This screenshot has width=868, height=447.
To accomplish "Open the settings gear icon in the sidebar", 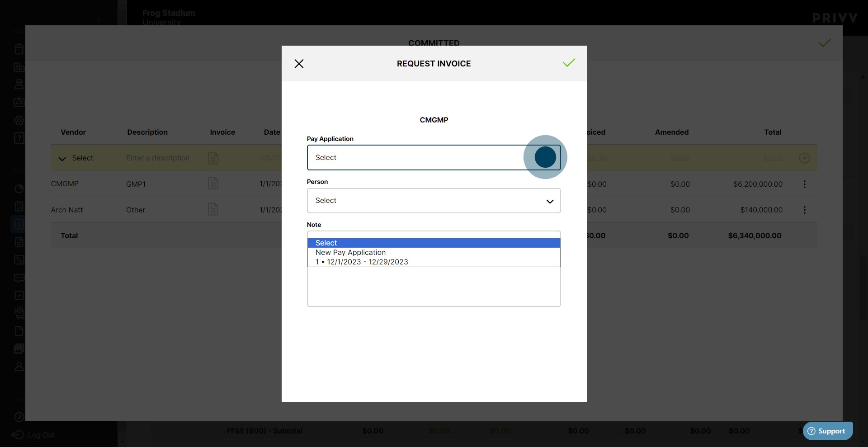I will click(19, 121).
